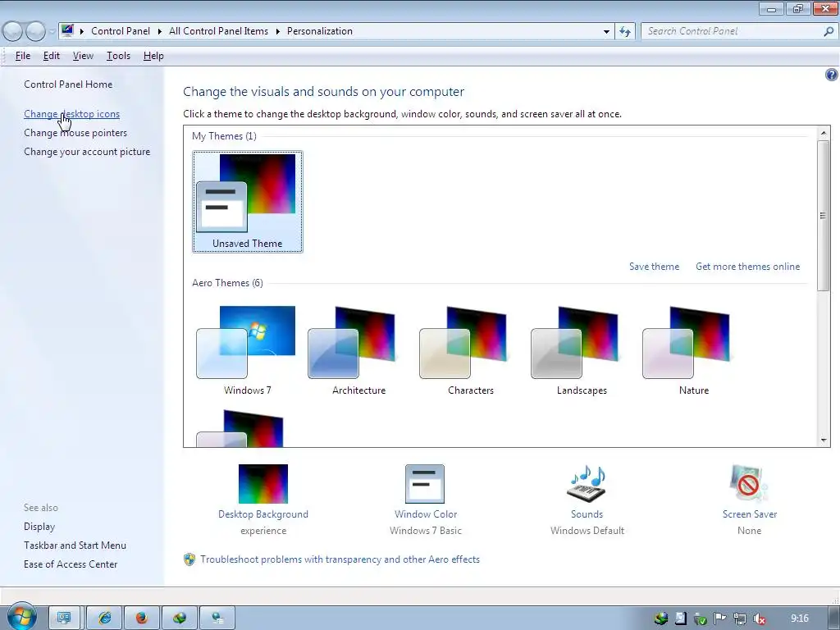
Task: Open Ease of Access Center link
Action: click(71, 564)
